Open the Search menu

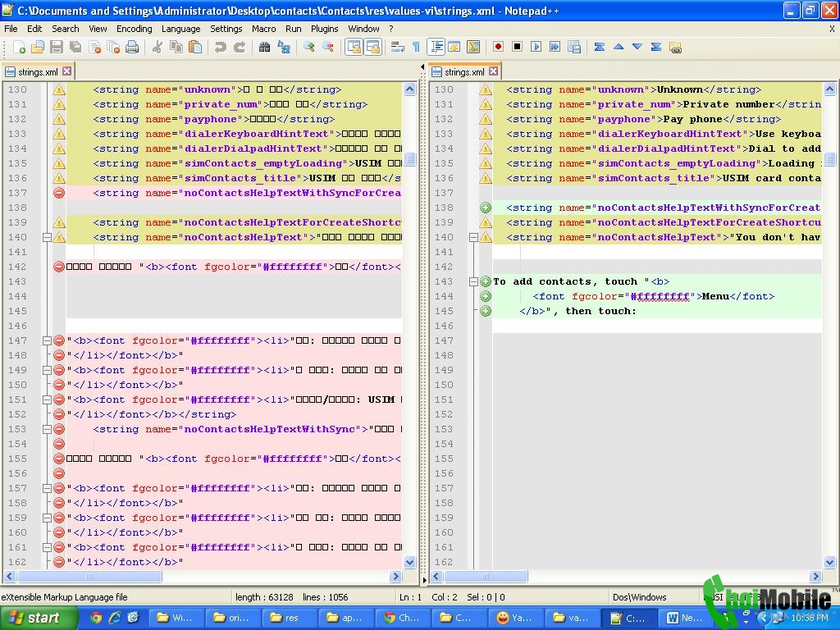pyautogui.click(x=66, y=29)
